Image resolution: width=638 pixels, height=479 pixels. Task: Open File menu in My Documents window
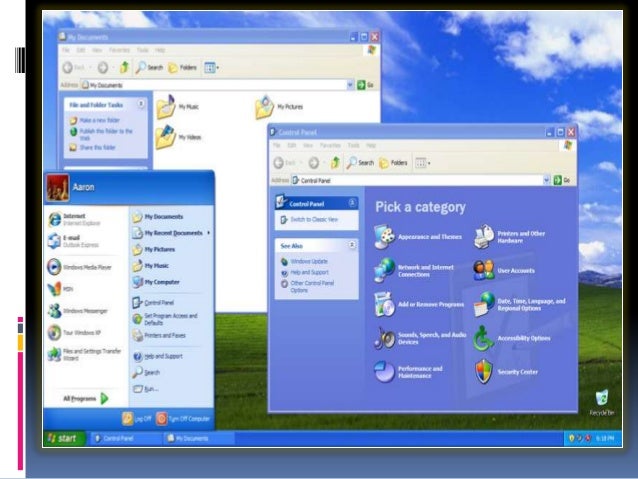(x=66, y=50)
